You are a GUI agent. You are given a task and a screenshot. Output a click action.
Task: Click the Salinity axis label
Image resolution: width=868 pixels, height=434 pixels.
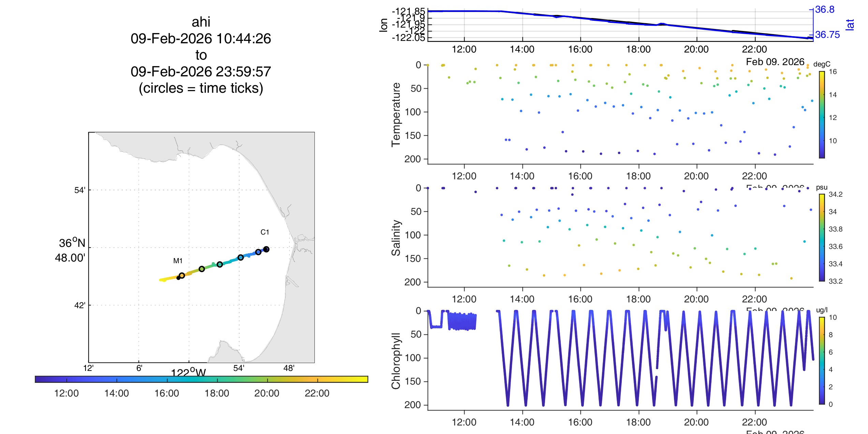point(396,238)
